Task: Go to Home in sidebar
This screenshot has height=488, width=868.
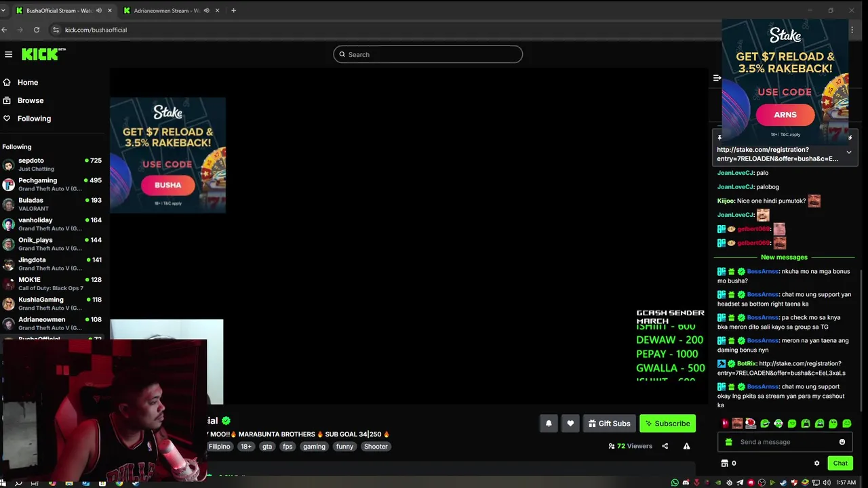Action: (x=28, y=82)
